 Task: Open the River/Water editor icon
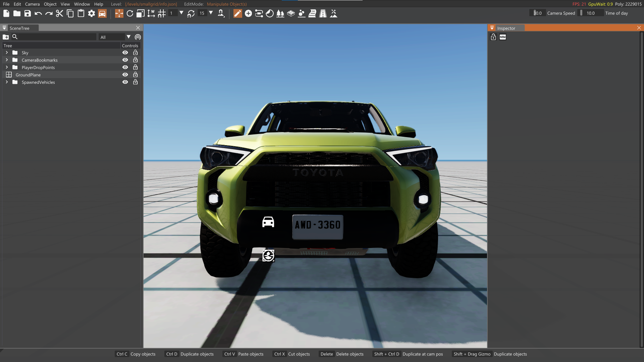click(312, 13)
